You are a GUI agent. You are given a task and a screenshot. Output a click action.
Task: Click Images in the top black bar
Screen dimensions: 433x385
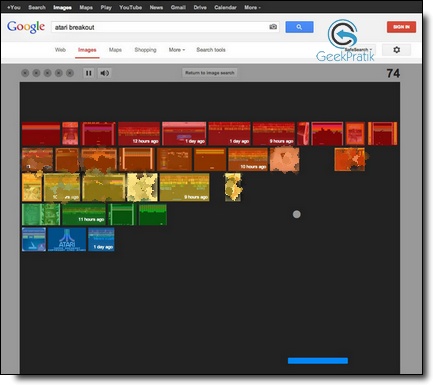pyautogui.click(x=62, y=7)
